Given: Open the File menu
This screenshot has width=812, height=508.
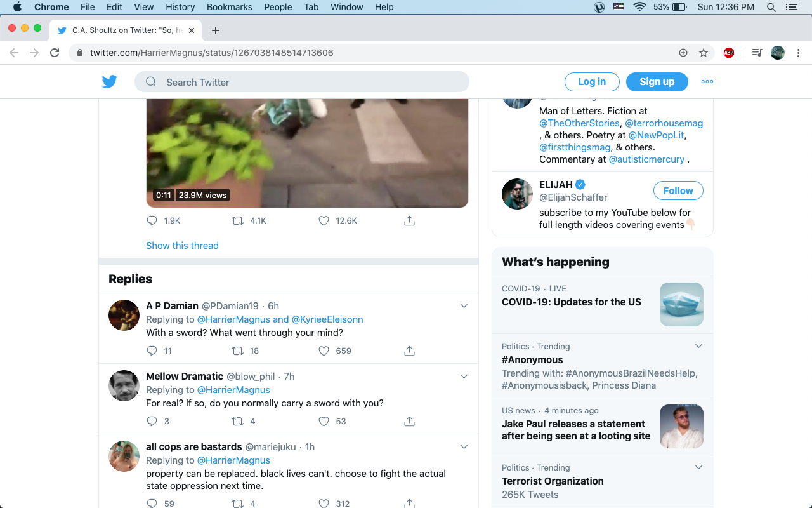Looking at the screenshot, I should [x=88, y=7].
